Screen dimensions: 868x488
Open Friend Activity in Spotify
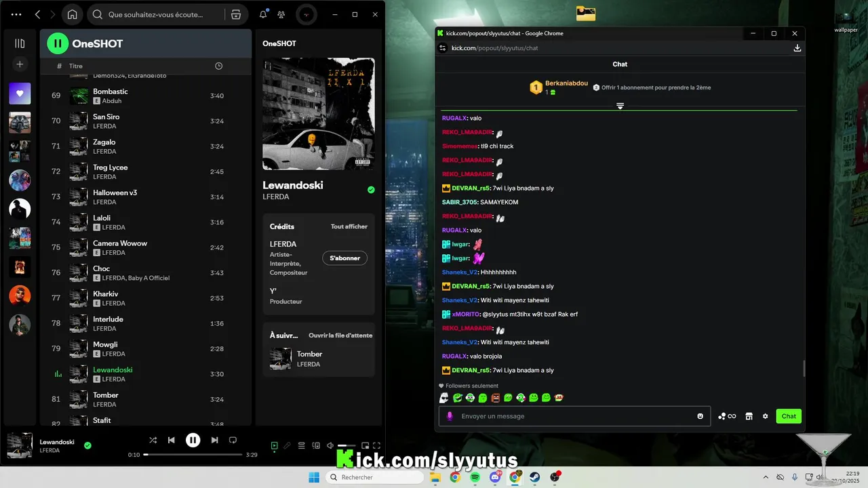point(281,14)
